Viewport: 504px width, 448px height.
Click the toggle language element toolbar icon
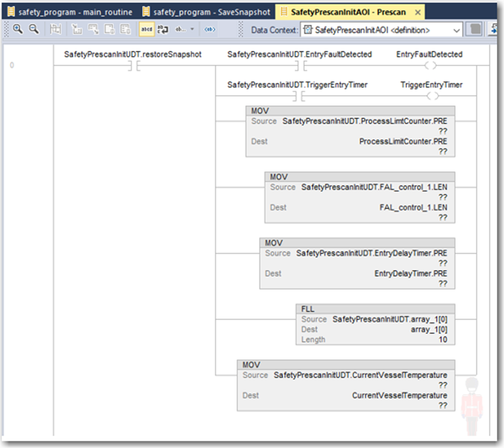(210, 29)
